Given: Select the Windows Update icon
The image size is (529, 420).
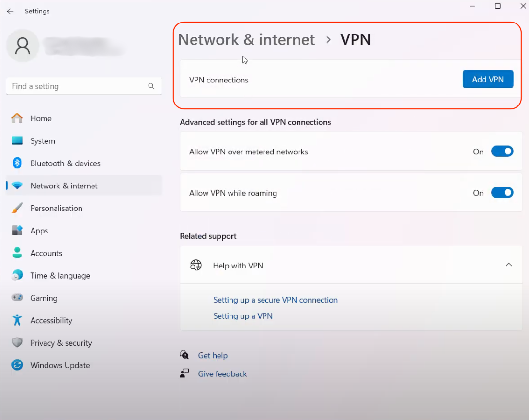Looking at the screenshot, I should 17,365.
